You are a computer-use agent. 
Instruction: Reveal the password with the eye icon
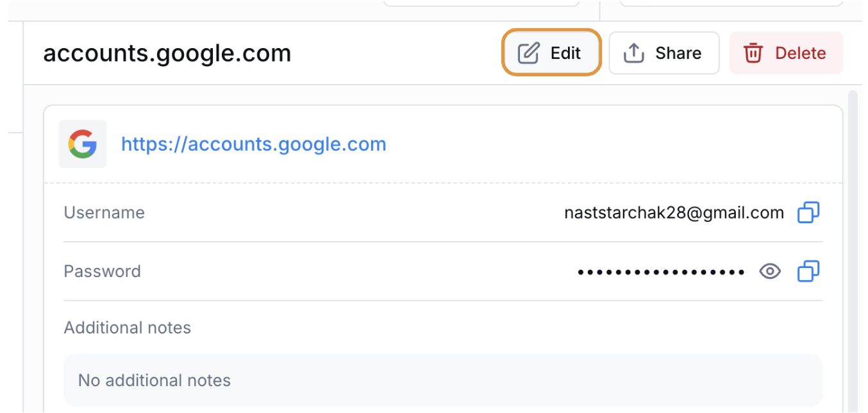tap(770, 271)
